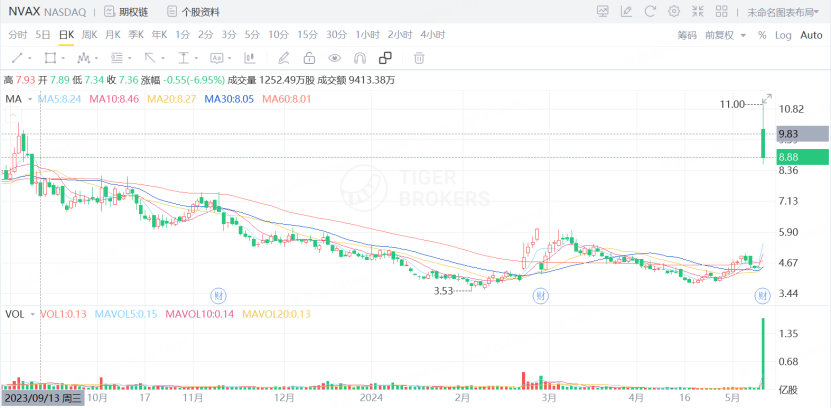Toggle Auto scale mode
Screen dimensions: 831x408
coord(811,35)
